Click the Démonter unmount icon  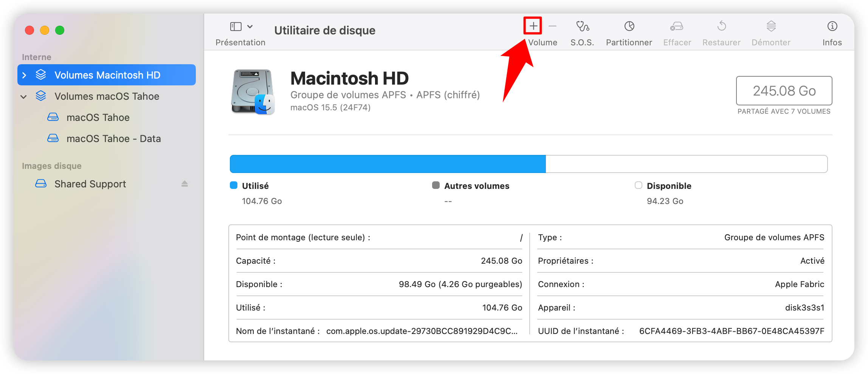[771, 26]
